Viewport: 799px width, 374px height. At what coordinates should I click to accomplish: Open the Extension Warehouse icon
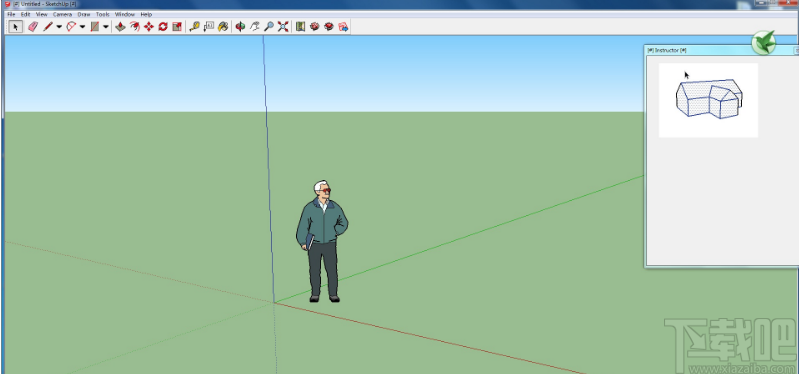click(x=343, y=26)
